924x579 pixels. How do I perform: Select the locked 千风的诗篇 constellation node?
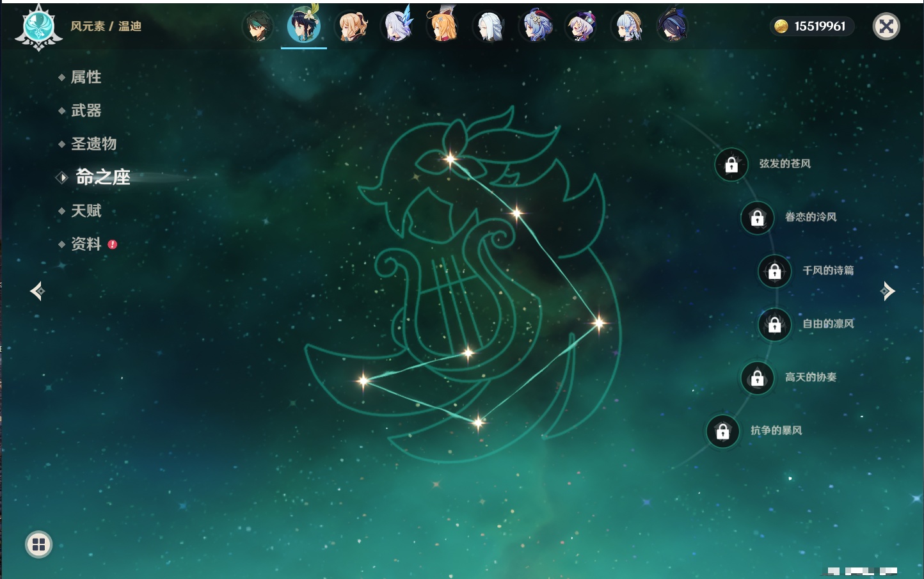(x=775, y=271)
